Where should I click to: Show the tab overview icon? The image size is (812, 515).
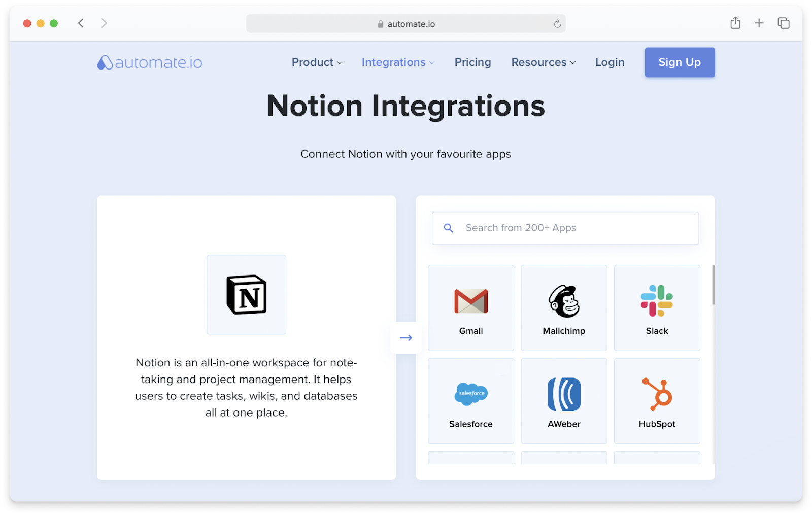pos(784,23)
